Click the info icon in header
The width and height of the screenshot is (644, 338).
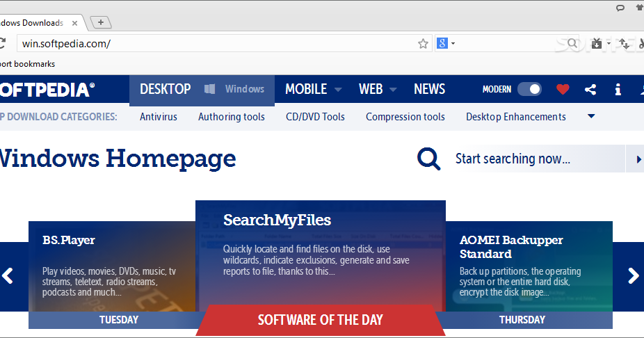click(x=618, y=89)
